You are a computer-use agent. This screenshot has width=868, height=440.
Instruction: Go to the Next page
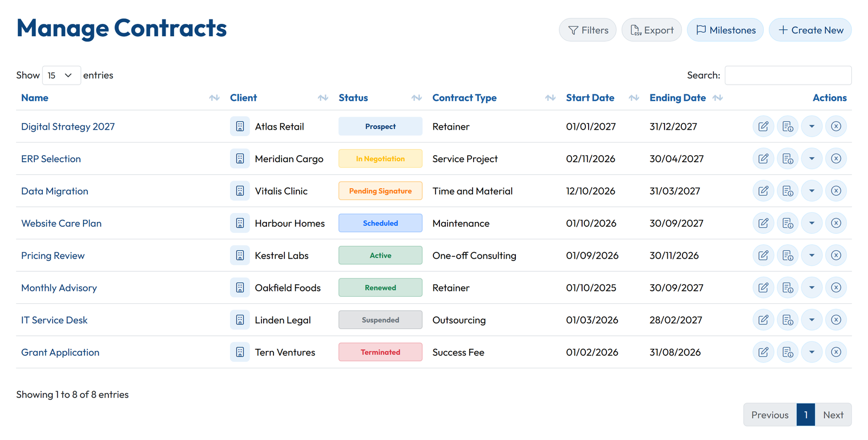point(833,415)
